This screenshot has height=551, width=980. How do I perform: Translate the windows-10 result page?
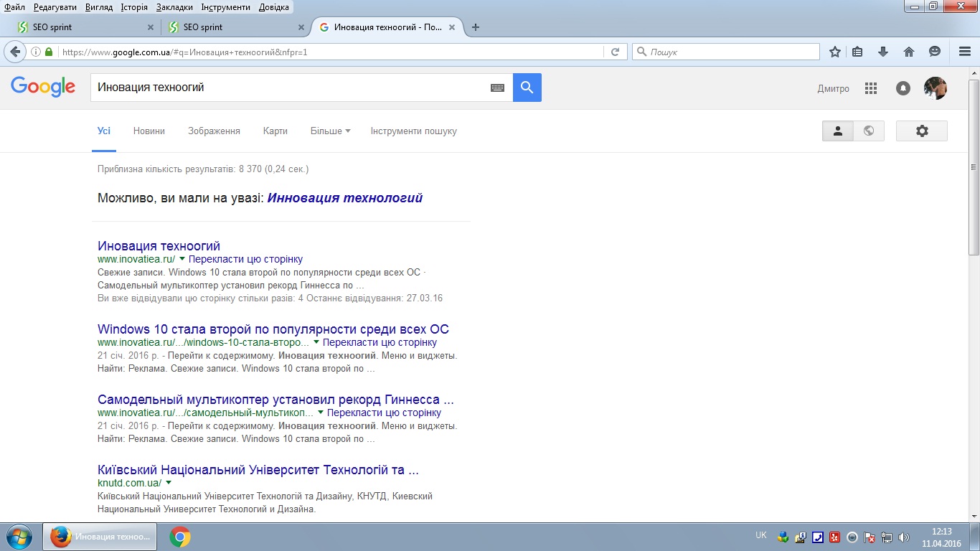[380, 342]
